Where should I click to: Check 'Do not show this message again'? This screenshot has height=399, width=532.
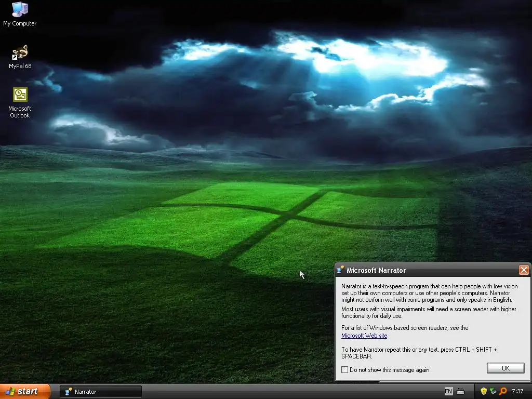[x=344, y=369]
